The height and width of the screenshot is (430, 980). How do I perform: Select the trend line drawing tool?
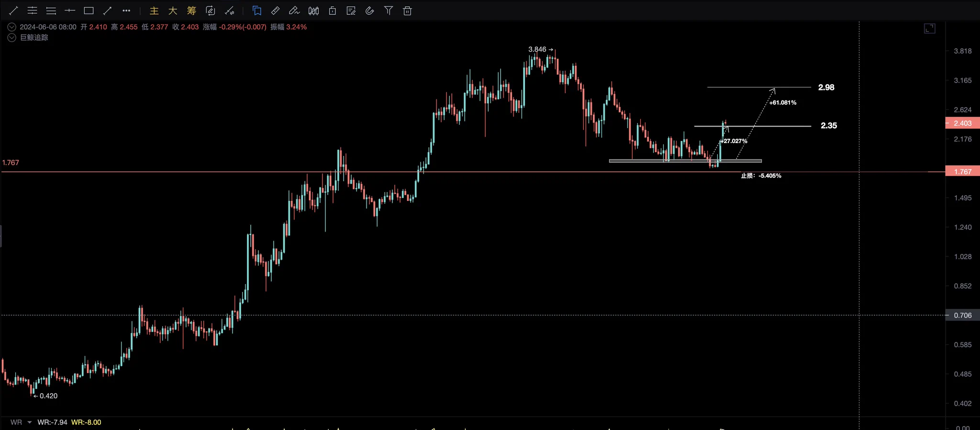(x=13, y=11)
